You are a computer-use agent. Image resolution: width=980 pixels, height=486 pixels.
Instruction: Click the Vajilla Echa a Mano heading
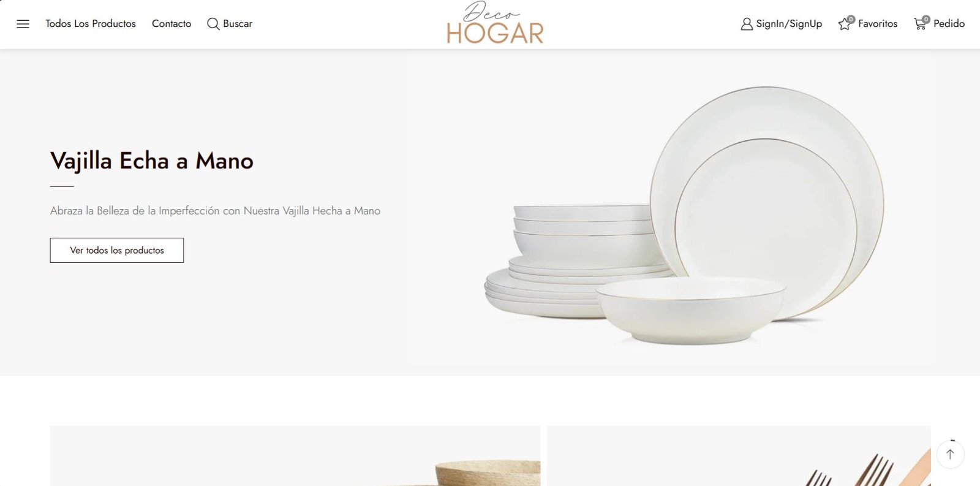click(x=152, y=161)
